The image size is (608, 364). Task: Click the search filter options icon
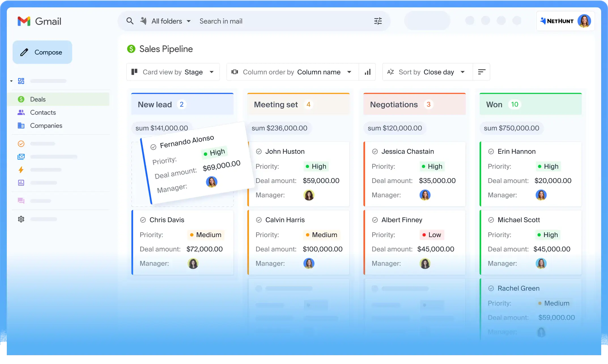pos(378,21)
